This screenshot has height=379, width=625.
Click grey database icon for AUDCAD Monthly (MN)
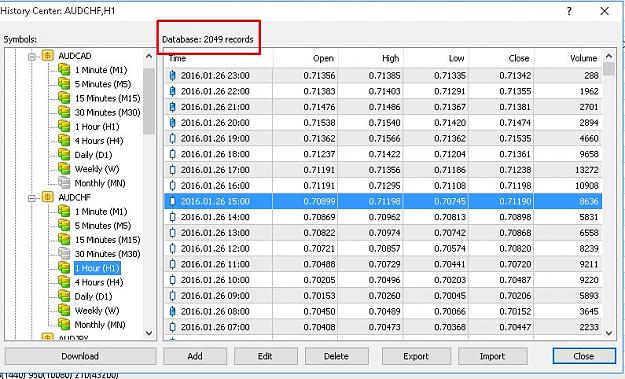(x=64, y=183)
